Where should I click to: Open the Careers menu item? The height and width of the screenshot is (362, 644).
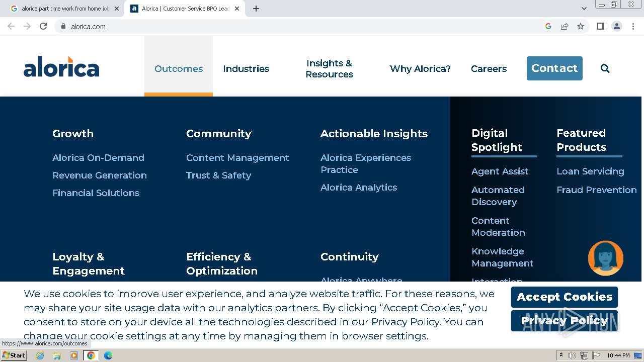(489, 69)
